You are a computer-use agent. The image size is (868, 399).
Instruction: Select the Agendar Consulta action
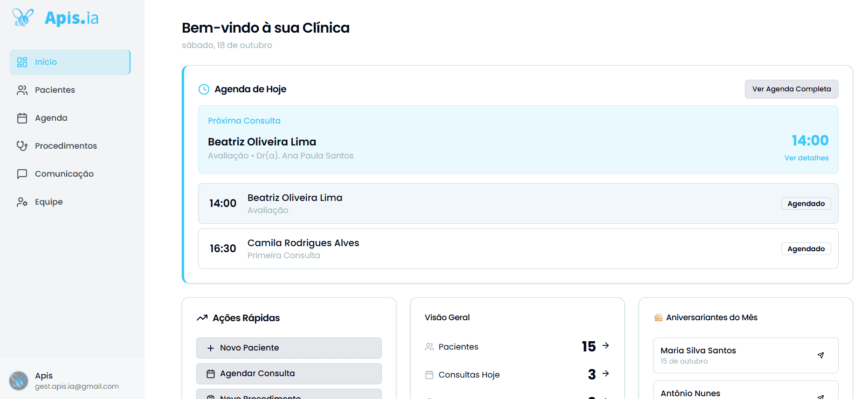coord(289,373)
